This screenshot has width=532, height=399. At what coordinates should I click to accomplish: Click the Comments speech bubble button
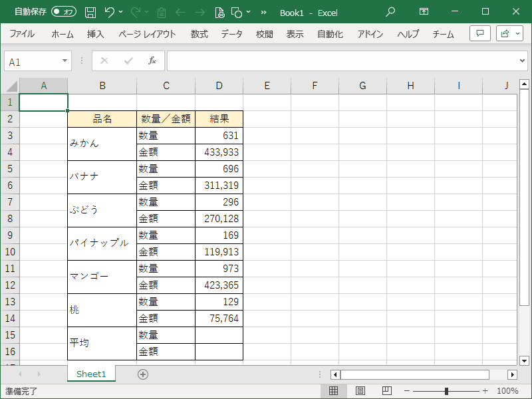pos(479,33)
